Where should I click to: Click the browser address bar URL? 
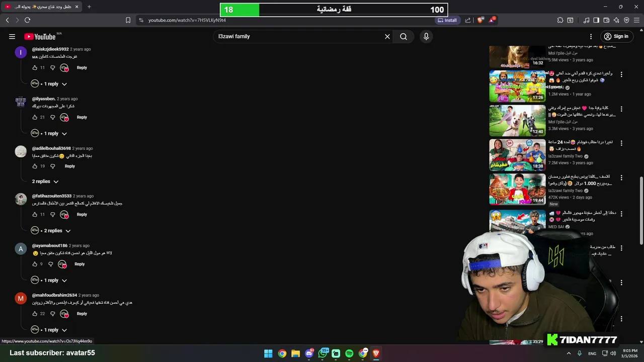click(187, 20)
